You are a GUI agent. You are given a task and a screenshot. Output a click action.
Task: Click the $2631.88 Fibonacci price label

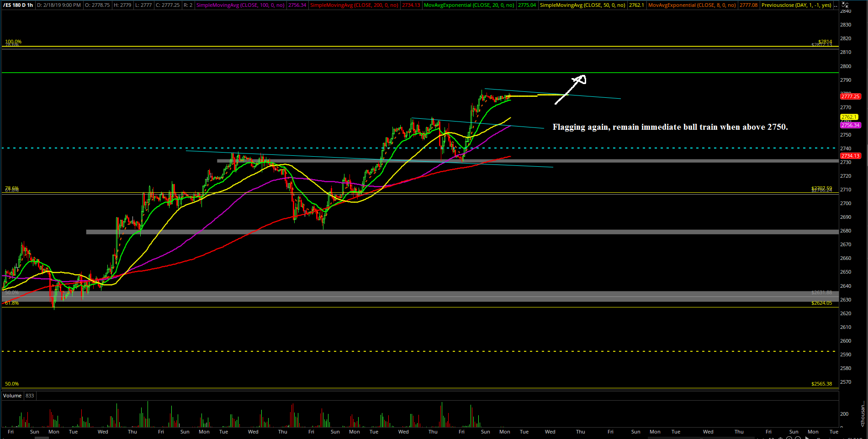coord(821,292)
